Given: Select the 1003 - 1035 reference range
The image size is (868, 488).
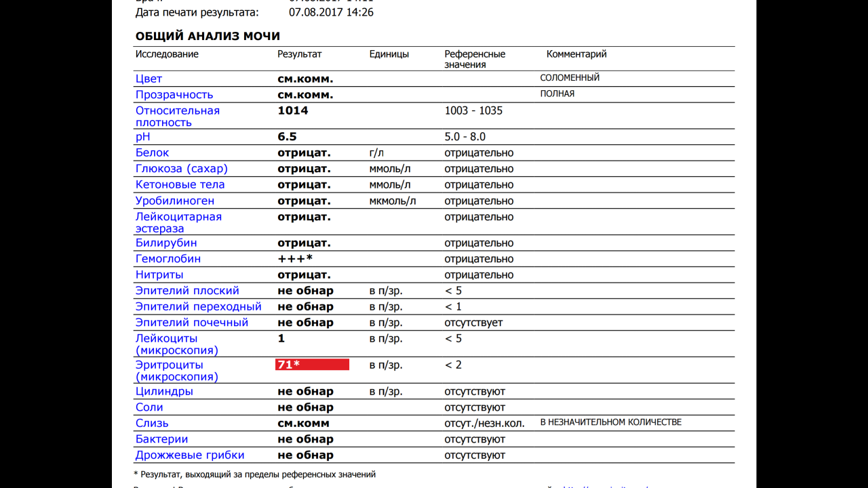Looking at the screenshot, I should point(473,110).
